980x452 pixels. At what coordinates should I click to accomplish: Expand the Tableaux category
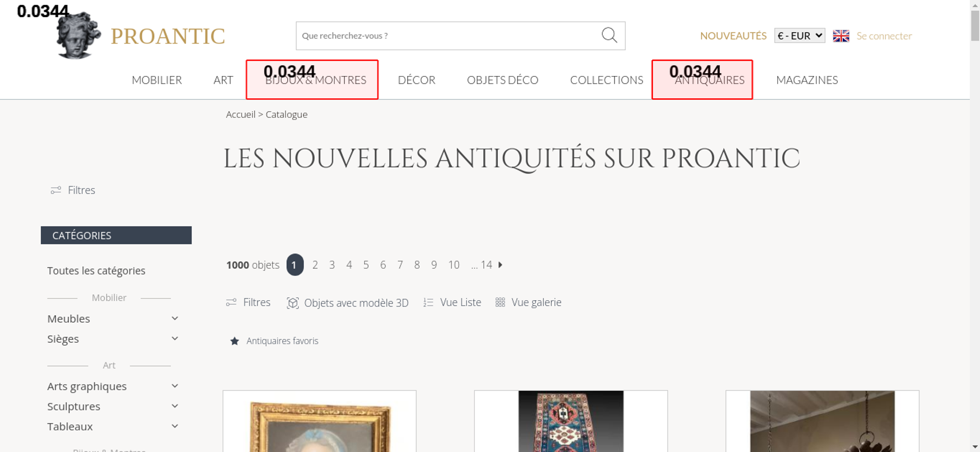click(174, 426)
